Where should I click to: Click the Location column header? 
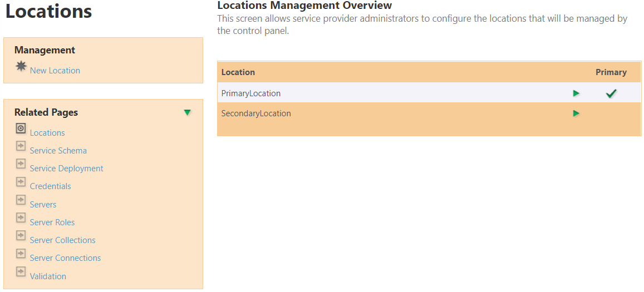pos(238,72)
